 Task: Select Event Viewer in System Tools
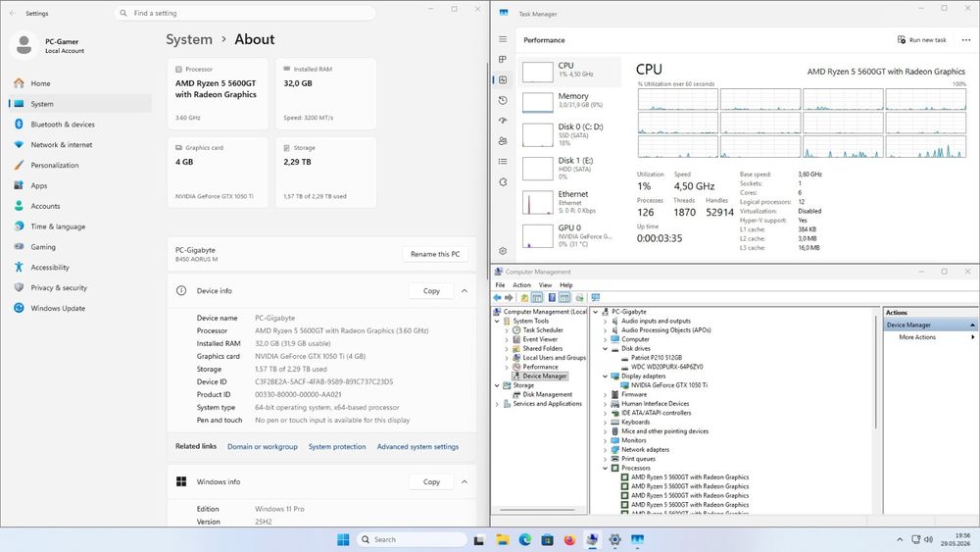534,339
